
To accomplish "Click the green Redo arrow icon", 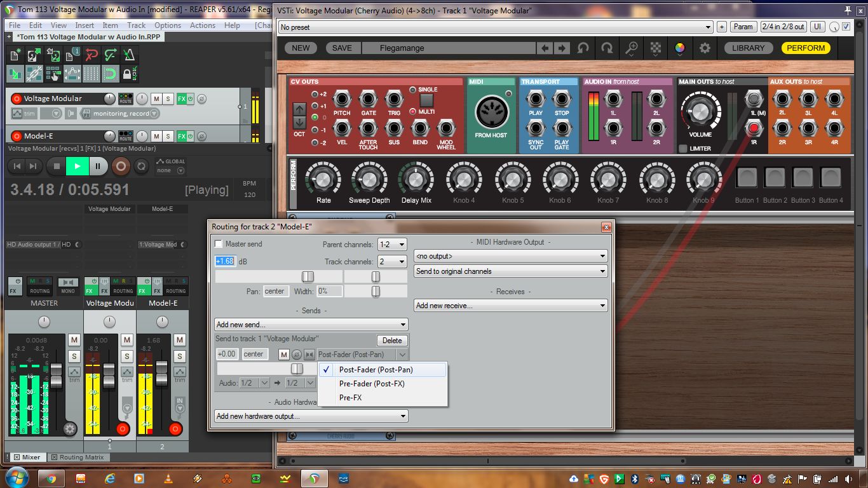I will coord(111,55).
